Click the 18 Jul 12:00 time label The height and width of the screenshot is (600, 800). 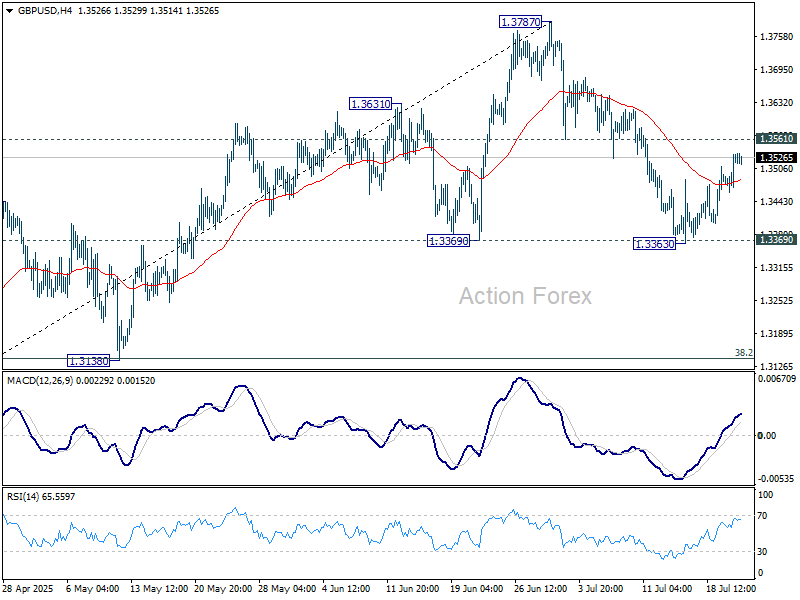731,589
